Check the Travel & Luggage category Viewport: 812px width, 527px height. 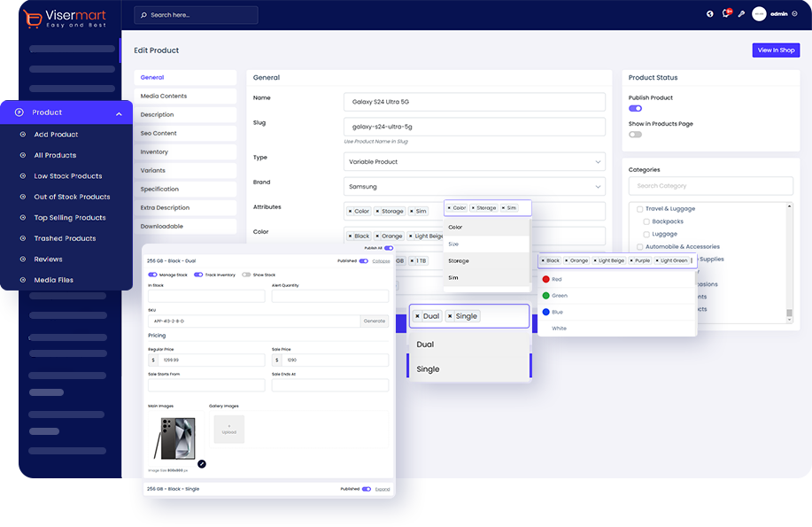coord(640,209)
